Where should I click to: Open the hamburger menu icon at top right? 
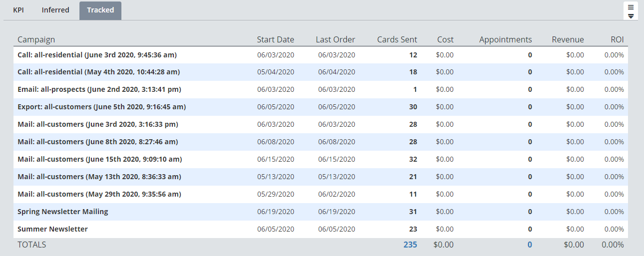(x=631, y=10)
